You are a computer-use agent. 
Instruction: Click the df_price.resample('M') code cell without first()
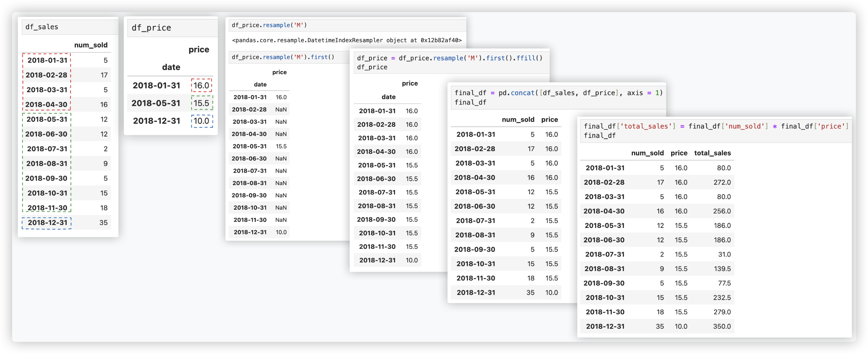347,25
